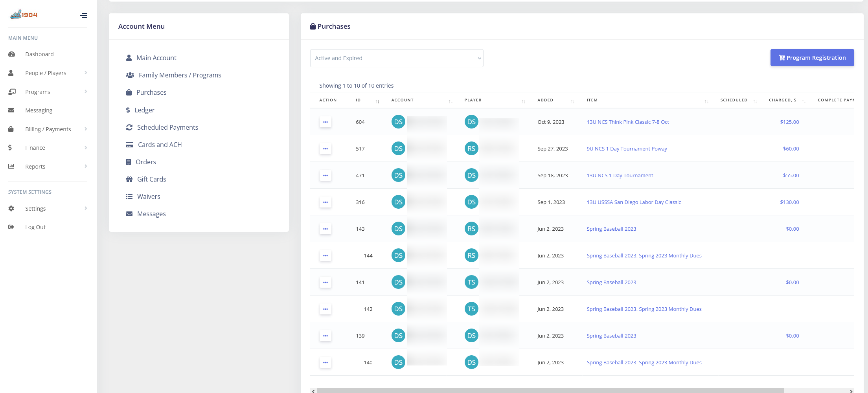Open Messaging menu item
This screenshot has width=868, height=393.
pyautogui.click(x=39, y=110)
